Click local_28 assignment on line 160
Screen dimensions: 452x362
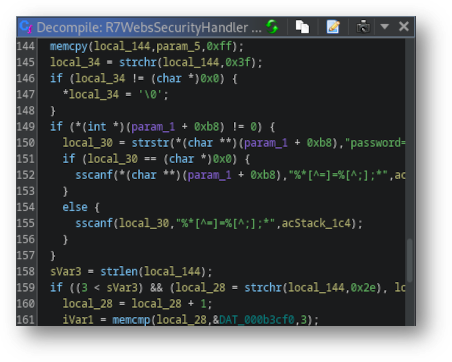pos(88,304)
